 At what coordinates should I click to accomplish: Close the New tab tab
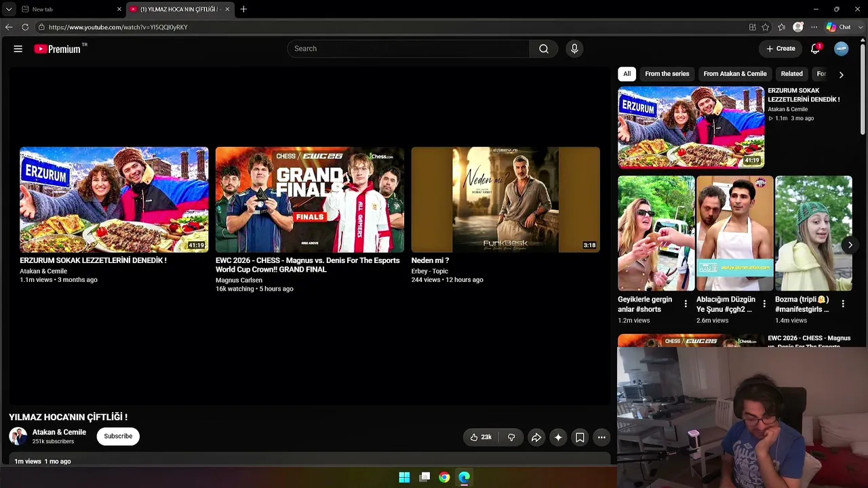119,9
